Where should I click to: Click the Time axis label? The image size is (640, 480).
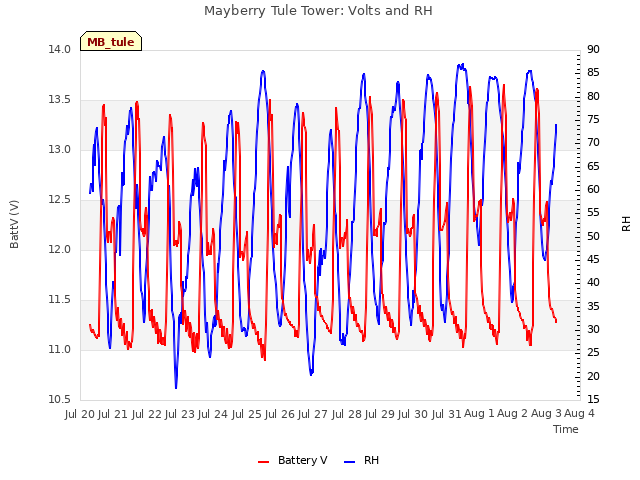[566, 429]
